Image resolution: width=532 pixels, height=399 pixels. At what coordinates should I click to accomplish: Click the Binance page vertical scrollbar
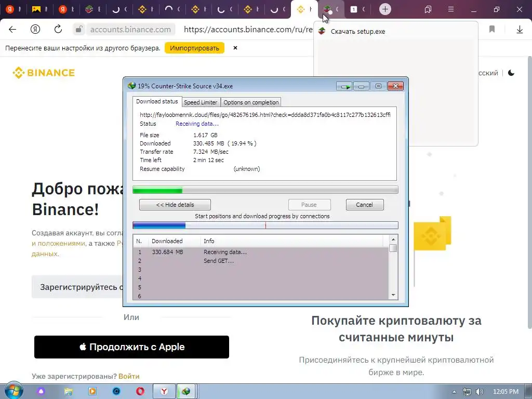(x=529, y=192)
